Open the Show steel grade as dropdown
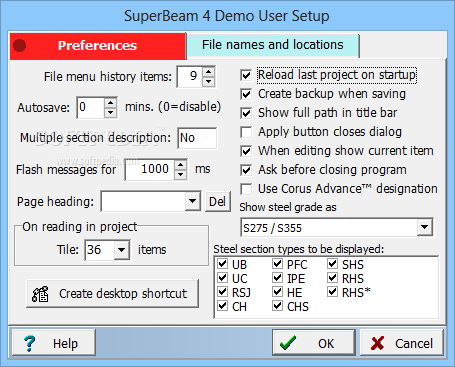The image size is (455, 367). [x=424, y=227]
